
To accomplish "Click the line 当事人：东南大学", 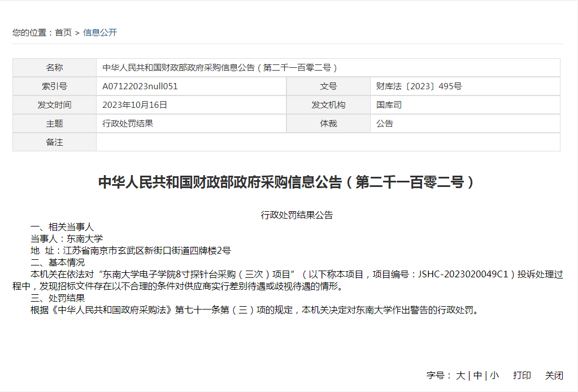I will pos(66,239).
